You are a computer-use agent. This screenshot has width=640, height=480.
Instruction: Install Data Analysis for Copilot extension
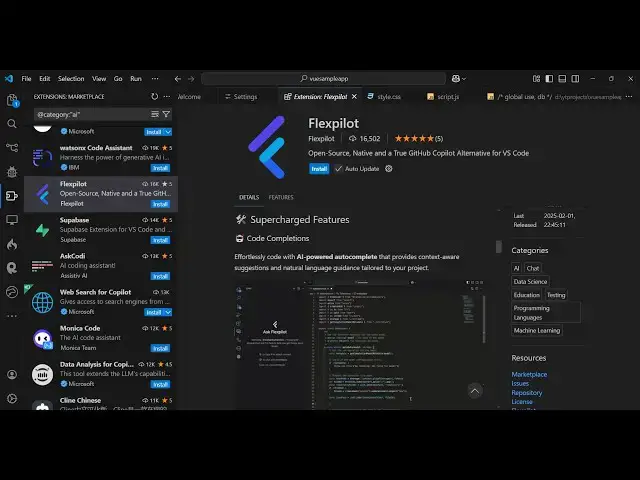(x=160, y=384)
